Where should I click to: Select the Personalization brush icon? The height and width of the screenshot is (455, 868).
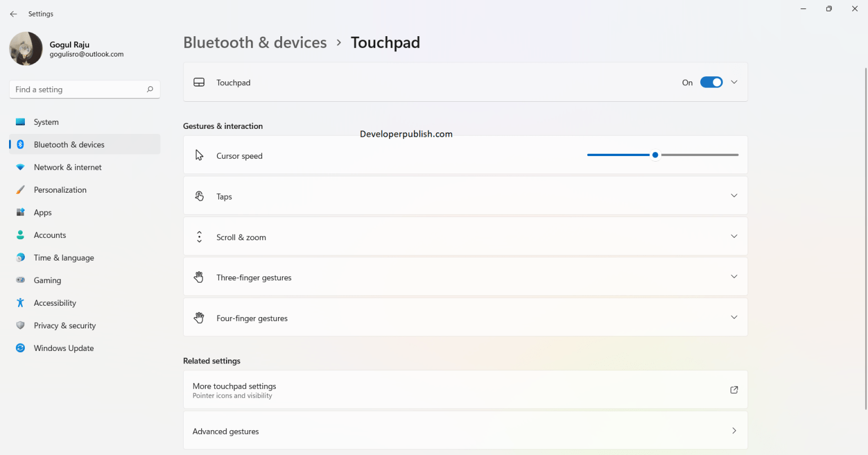point(20,189)
